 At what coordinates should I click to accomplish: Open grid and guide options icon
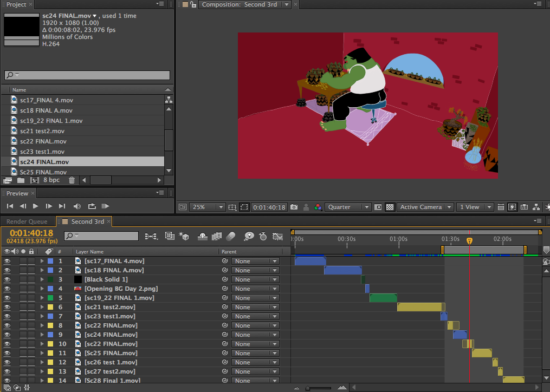[x=232, y=207]
